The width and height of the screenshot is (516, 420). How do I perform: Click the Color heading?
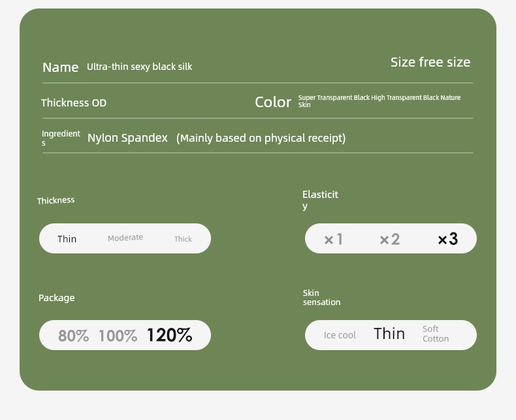273,102
